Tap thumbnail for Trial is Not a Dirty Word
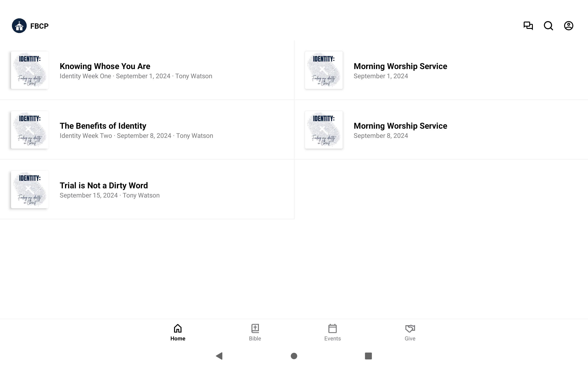 point(30,189)
